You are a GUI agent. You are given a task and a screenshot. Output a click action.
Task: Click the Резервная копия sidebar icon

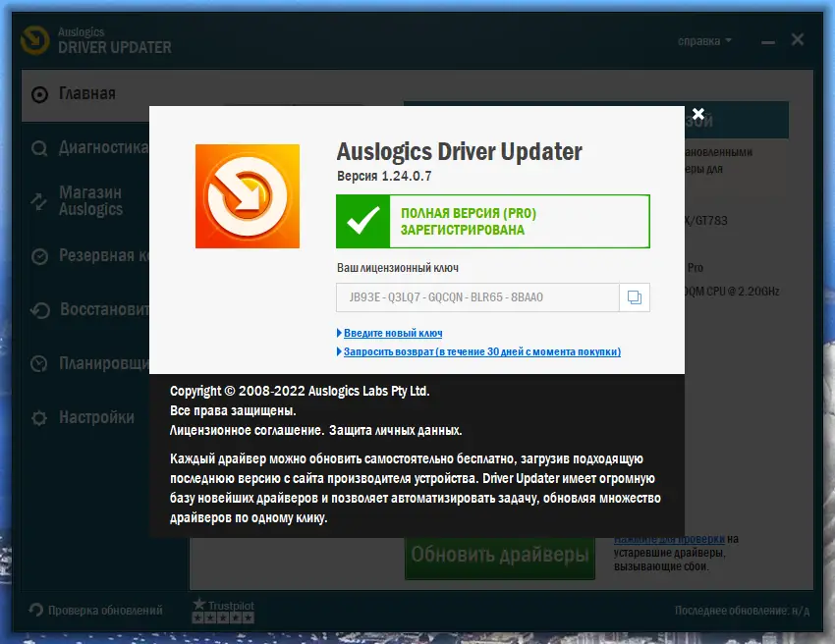[39, 257]
